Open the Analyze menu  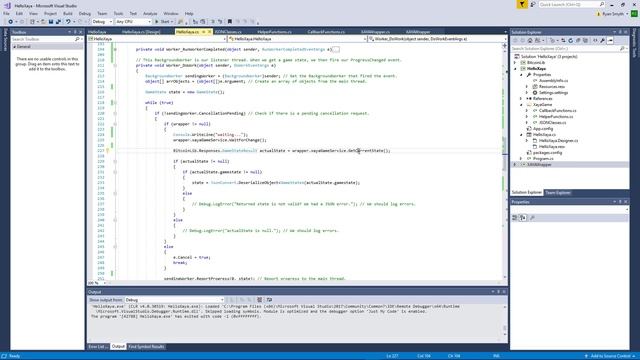pyautogui.click(x=150, y=13)
